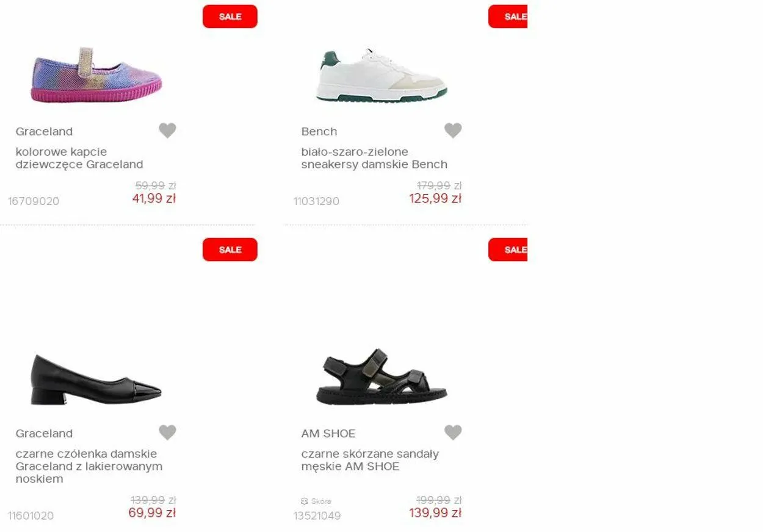Open "czarne czółenka damskie Graceland" title
The image size is (763, 532).
(x=89, y=466)
